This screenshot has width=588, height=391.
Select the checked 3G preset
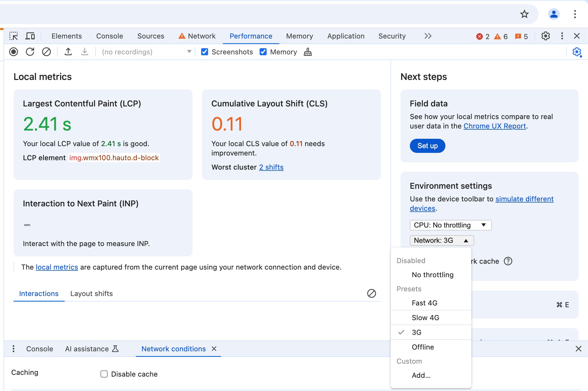(431, 332)
